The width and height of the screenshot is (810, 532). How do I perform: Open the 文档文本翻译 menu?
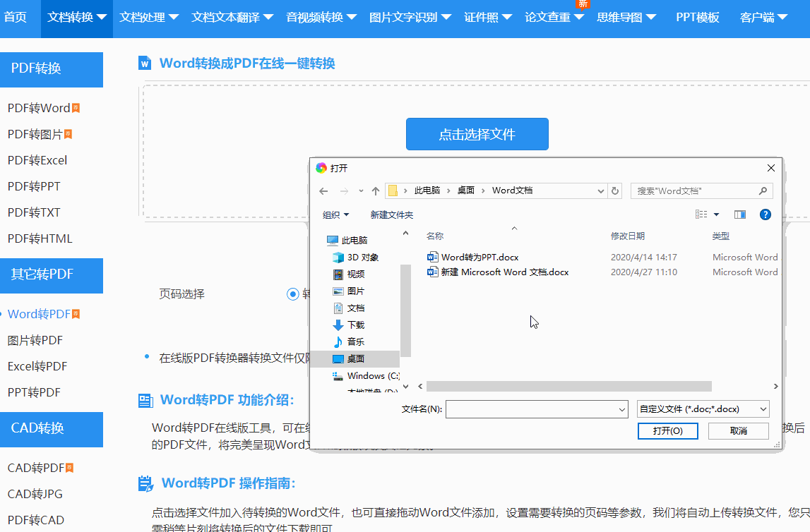point(232,18)
